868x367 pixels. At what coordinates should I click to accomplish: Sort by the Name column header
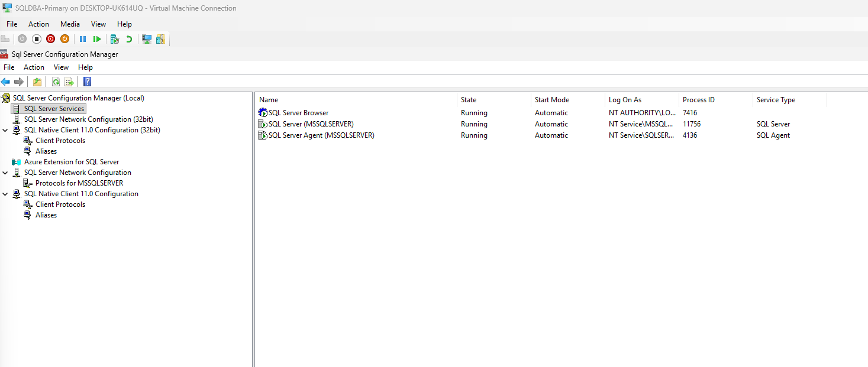(356, 100)
